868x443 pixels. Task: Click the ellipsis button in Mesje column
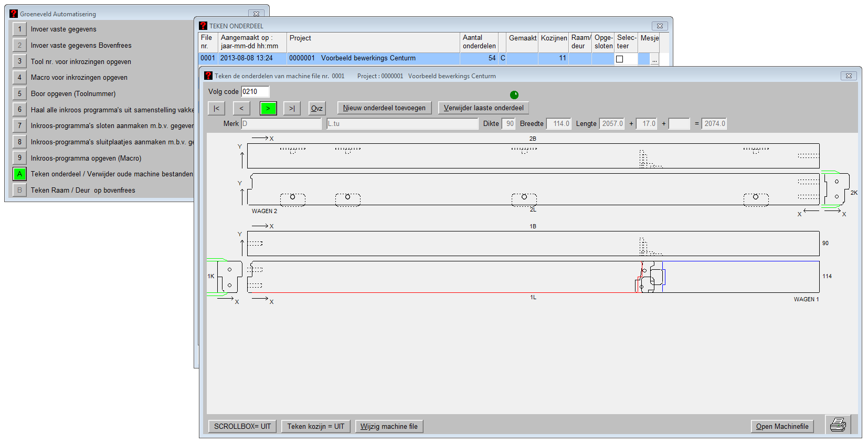pos(654,59)
